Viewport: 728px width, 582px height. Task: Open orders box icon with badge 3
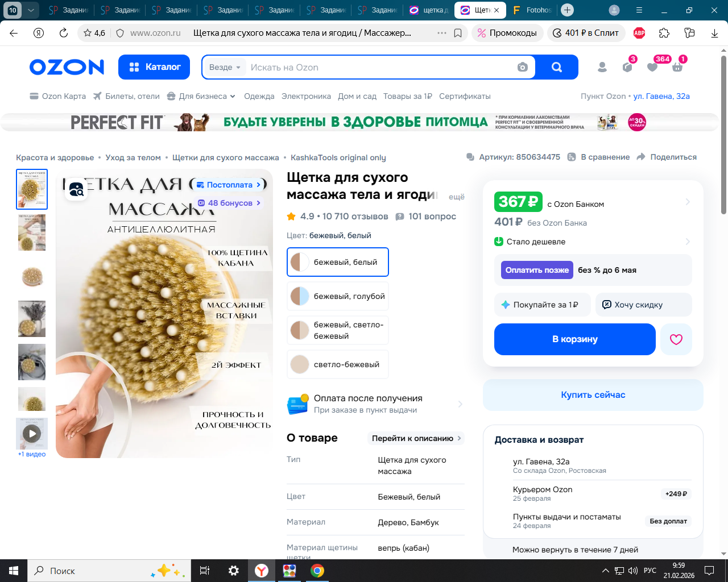tap(627, 67)
